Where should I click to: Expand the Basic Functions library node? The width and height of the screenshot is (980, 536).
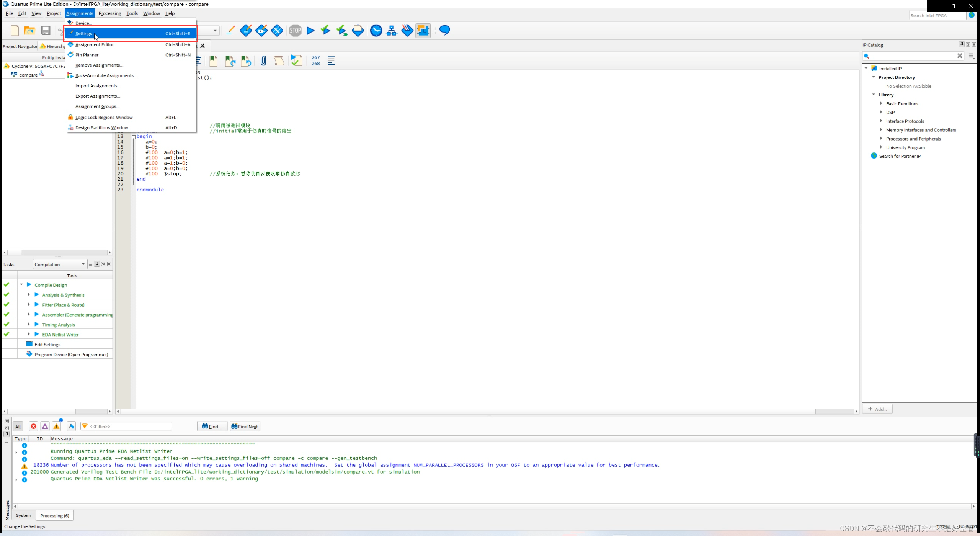[x=881, y=103]
